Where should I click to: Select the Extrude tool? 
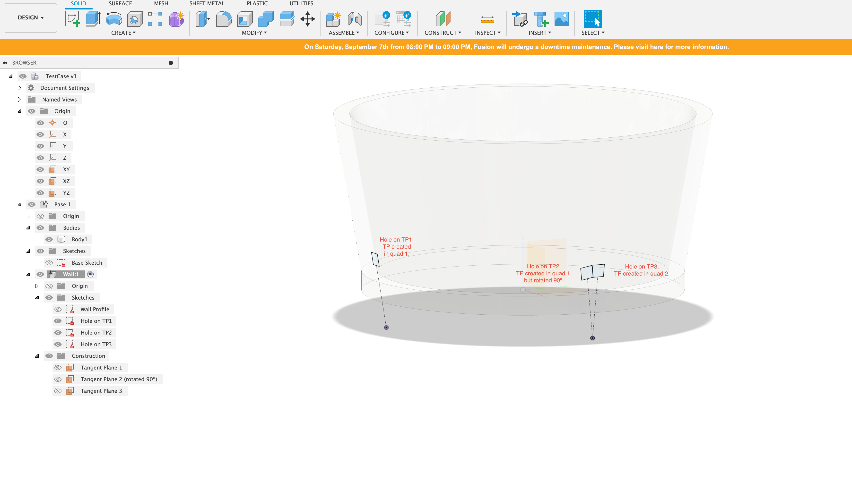93,19
